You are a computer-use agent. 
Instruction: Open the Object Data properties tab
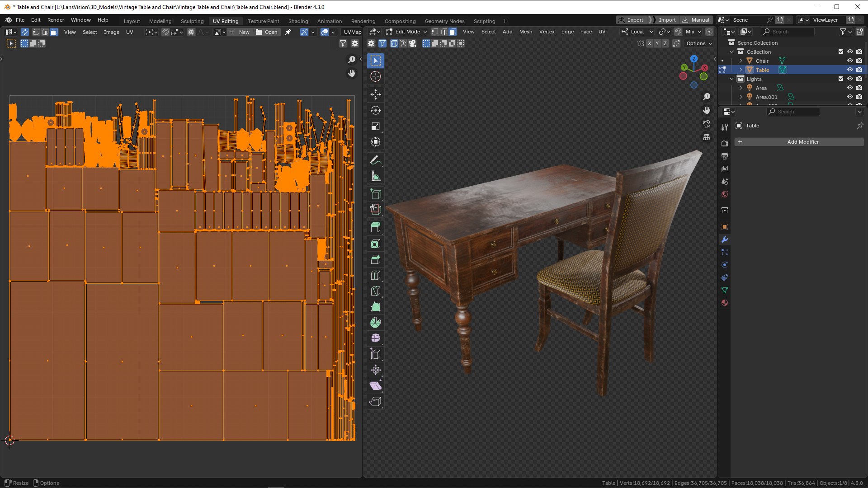[x=725, y=290]
